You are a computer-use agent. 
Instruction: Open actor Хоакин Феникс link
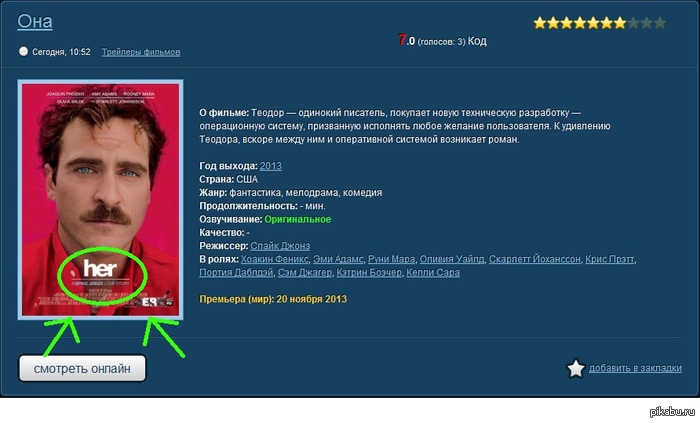(x=275, y=259)
